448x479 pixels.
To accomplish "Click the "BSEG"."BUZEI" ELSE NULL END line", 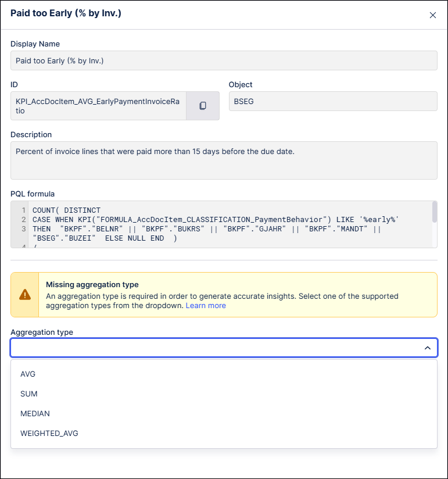I will pos(105,238).
